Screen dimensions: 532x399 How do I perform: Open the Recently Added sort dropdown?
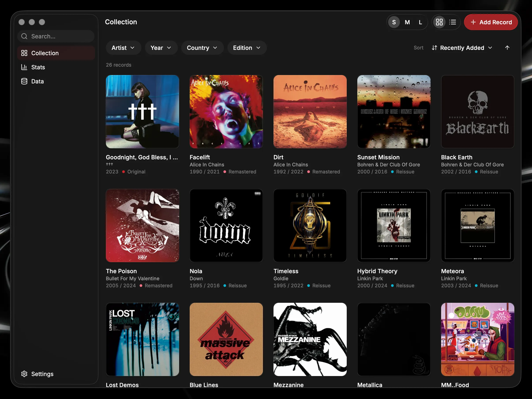[x=462, y=48]
